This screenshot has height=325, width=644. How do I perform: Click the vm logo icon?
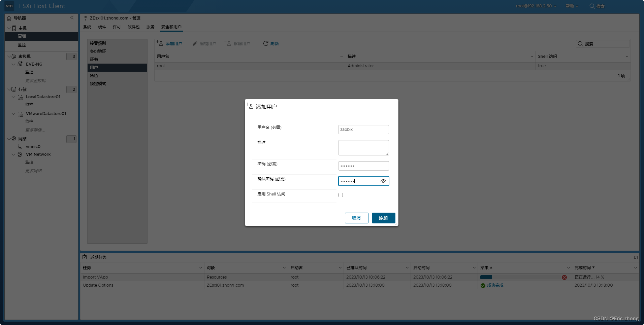point(9,6)
